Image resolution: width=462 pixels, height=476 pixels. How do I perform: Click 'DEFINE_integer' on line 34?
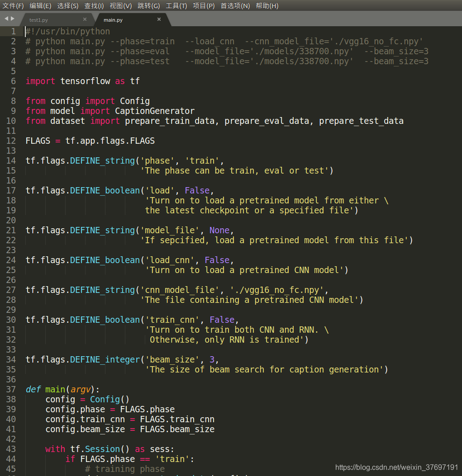(x=105, y=360)
